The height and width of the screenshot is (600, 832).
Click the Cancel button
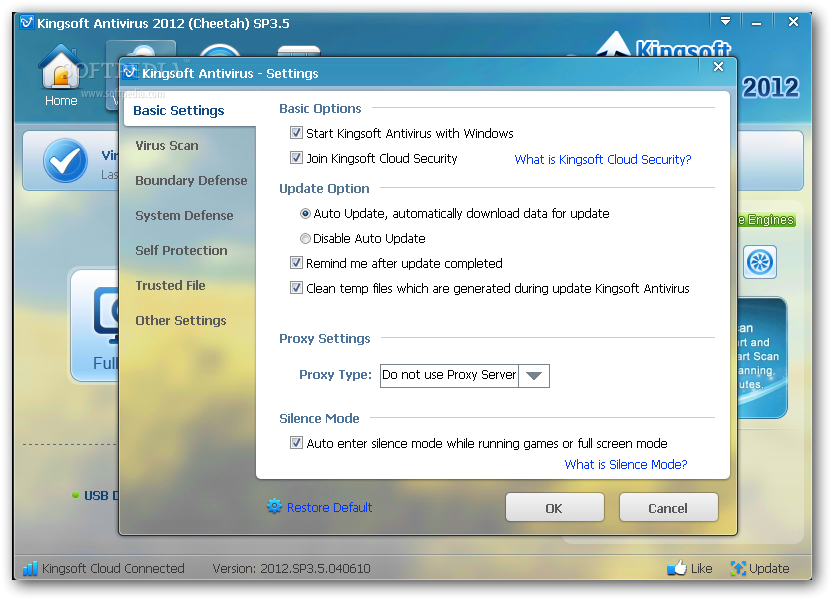pos(669,508)
